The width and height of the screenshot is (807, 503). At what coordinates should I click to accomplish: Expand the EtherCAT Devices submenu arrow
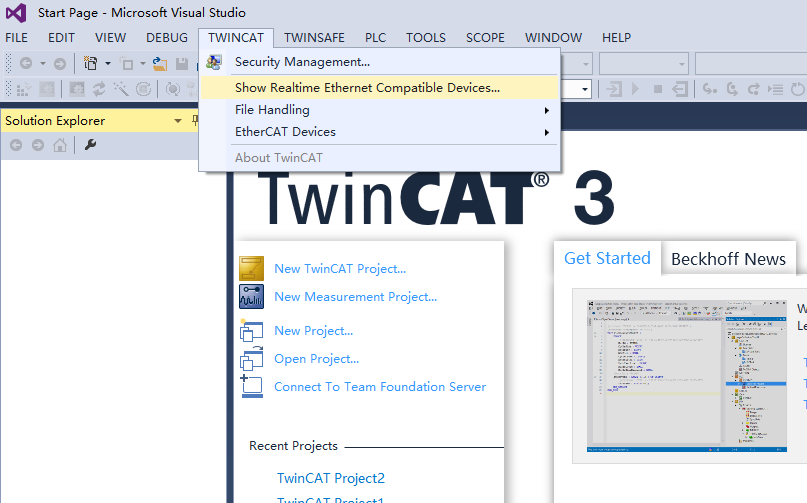pyautogui.click(x=547, y=132)
